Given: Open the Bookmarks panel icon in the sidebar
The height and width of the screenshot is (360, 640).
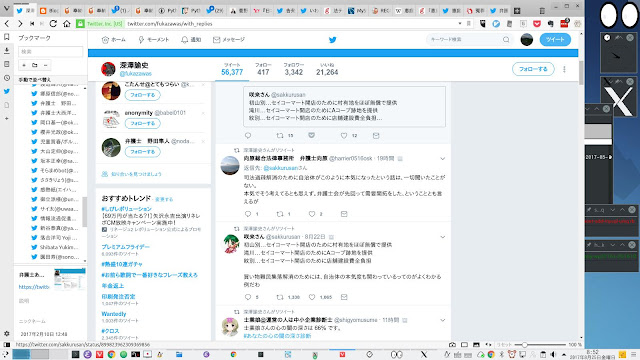Looking at the screenshot, I should tap(7, 37).
